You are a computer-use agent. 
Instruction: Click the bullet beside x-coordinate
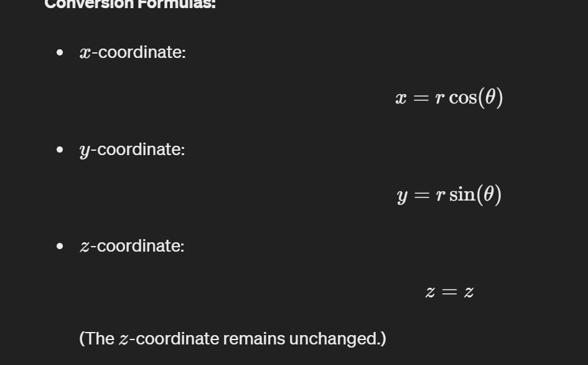[60, 52]
